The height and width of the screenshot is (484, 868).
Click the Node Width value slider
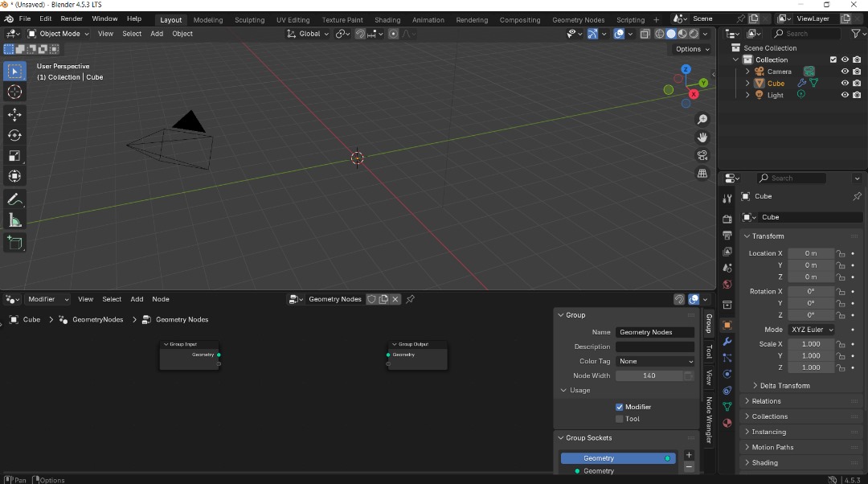tap(649, 376)
